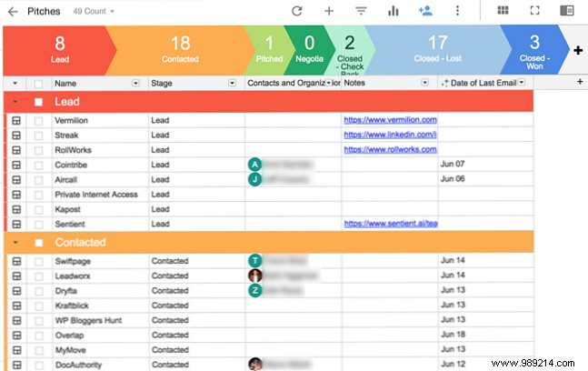Select the Contacted pipeline stage
This screenshot has height=371, width=588.
click(180, 50)
